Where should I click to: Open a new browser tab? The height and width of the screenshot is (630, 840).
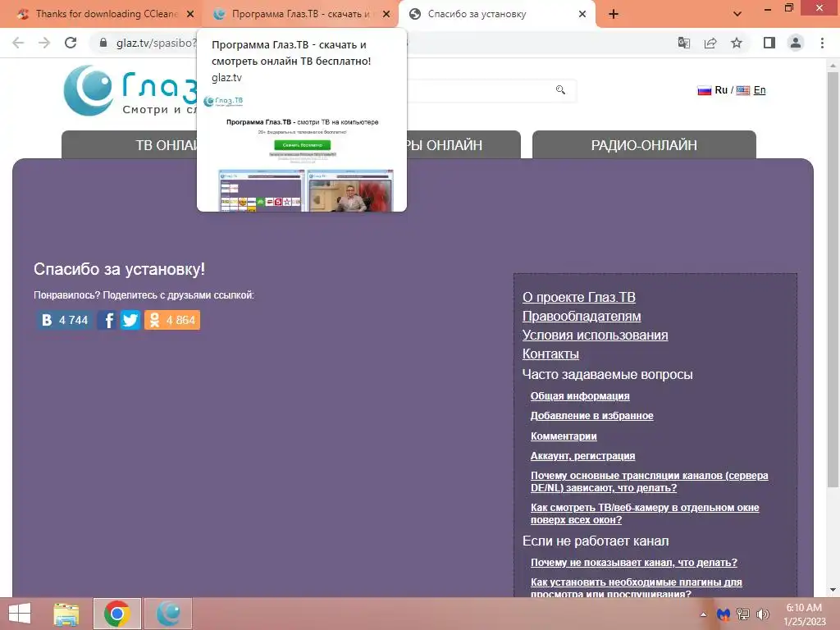(x=614, y=15)
